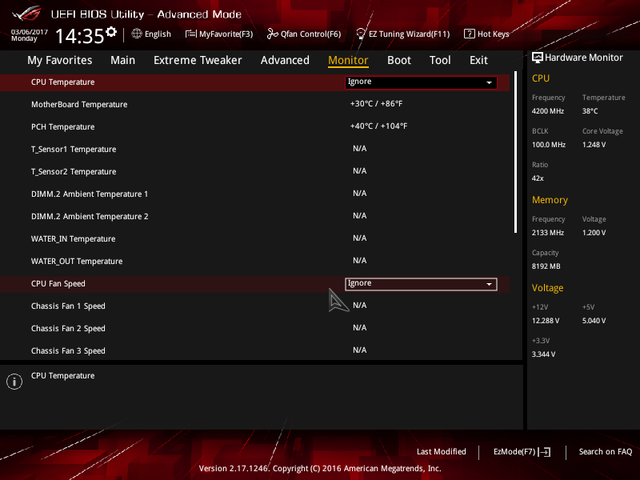Launch Qfan Control(F6)
The width and height of the screenshot is (640, 480).
pos(304,34)
